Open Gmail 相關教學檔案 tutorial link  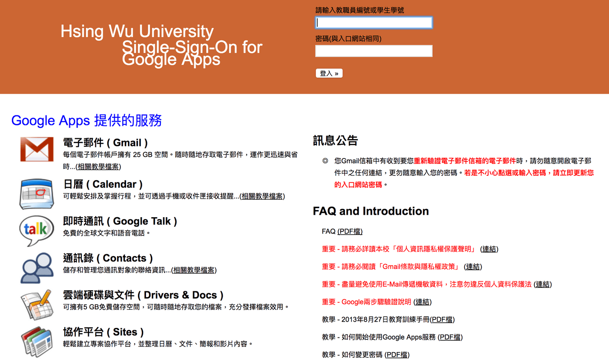(x=98, y=167)
